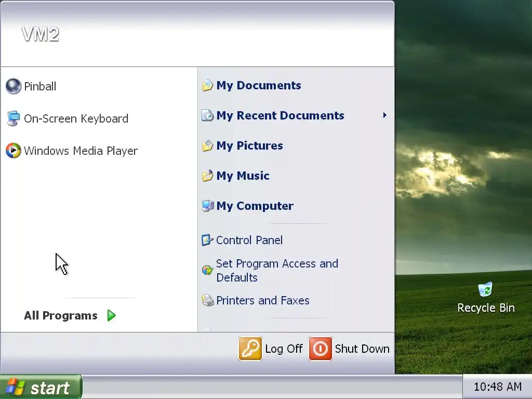Click the My Documents folder icon
This screenshot has height=399, width=532.
click(207, 86)
